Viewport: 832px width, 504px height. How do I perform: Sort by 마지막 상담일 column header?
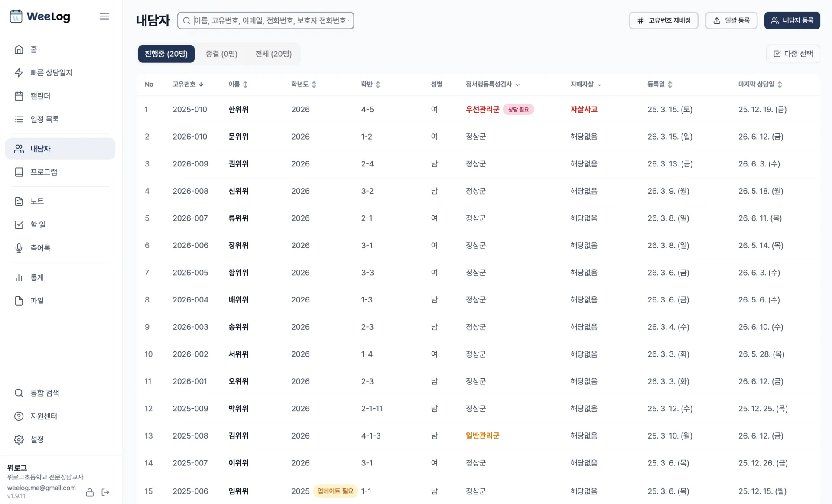(x=760, y=84)
